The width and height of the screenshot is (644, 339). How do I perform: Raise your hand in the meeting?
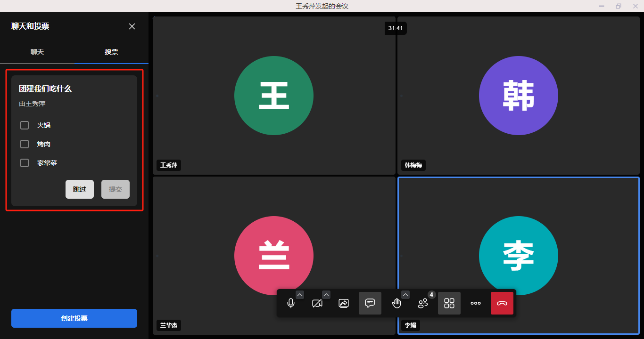click(396, 303)
